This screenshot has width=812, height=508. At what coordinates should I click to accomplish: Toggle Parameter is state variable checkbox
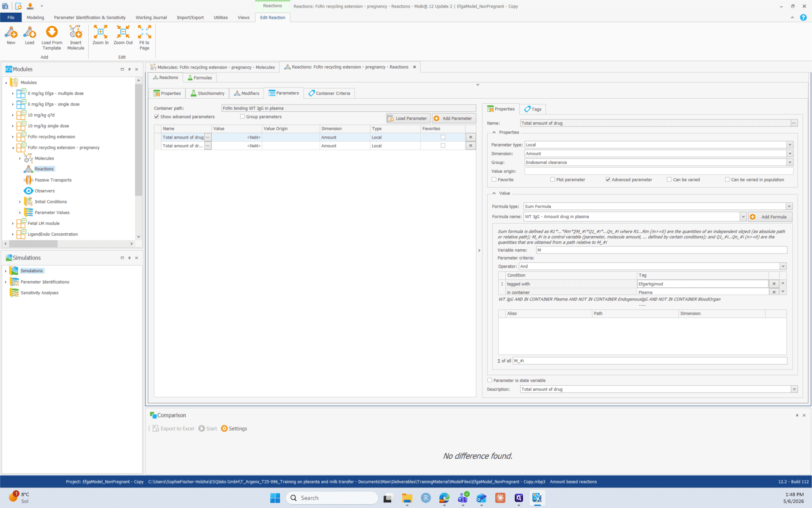coord(490,380)
